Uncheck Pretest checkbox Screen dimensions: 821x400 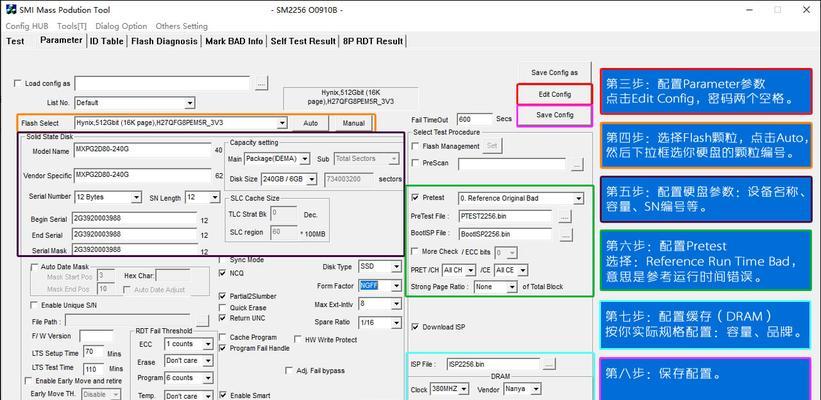(x=416, y=198)
